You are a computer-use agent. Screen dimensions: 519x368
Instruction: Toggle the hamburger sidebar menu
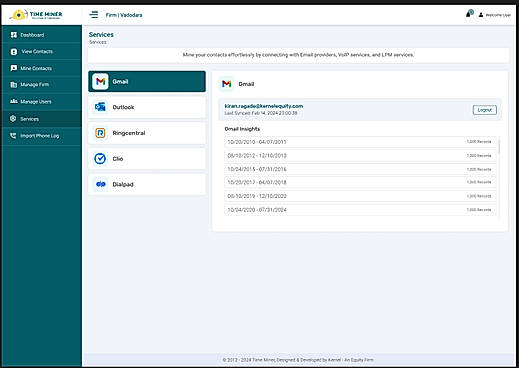pos(94,15)
